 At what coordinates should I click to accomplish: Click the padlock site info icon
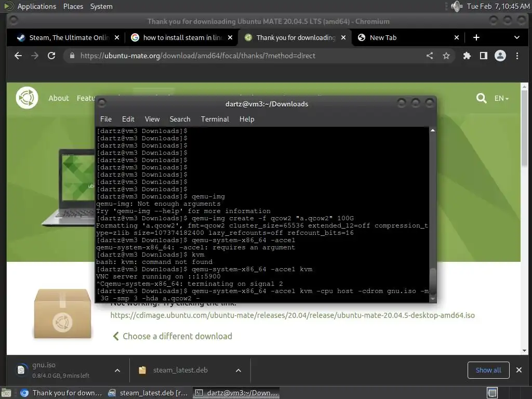pyautogui.click(x=72, y=56)
